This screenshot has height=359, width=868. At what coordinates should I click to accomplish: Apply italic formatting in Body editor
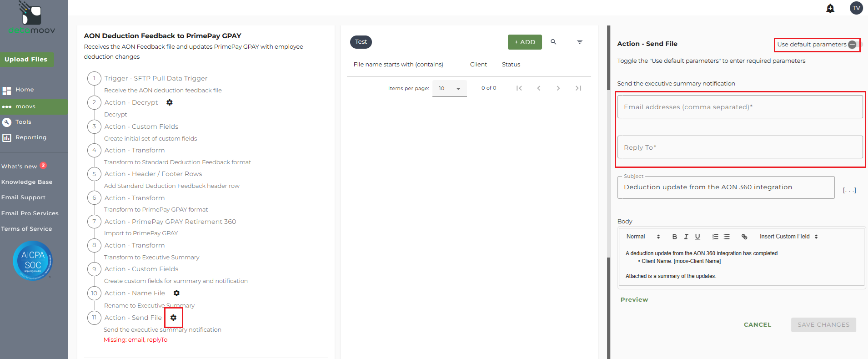click(686, 237)
